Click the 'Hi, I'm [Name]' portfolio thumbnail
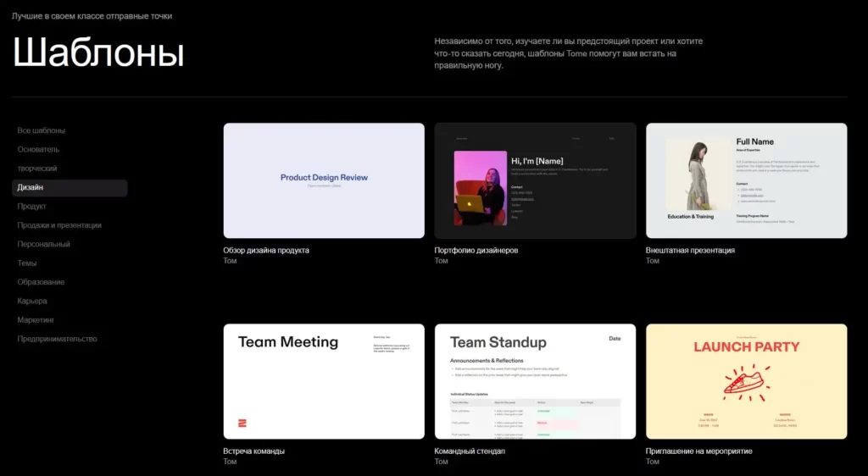The image size is (868, 476). click(535, 180)
